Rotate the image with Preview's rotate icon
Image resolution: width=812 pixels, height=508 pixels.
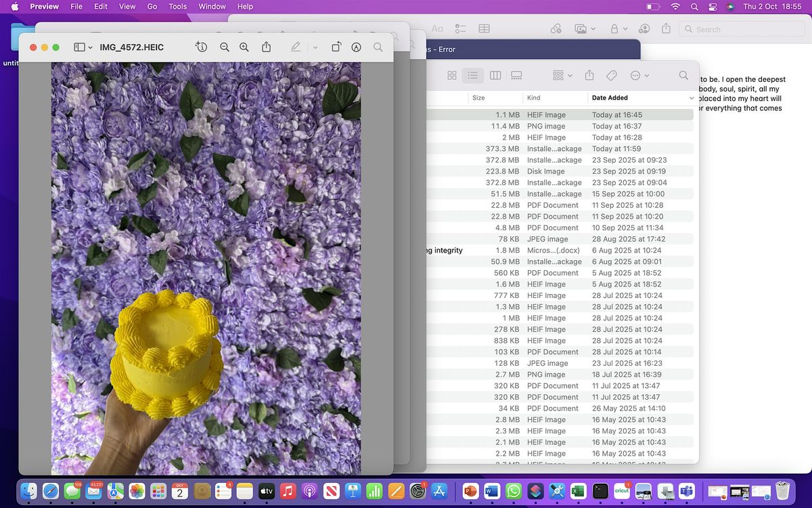click(x=336, y=47)
